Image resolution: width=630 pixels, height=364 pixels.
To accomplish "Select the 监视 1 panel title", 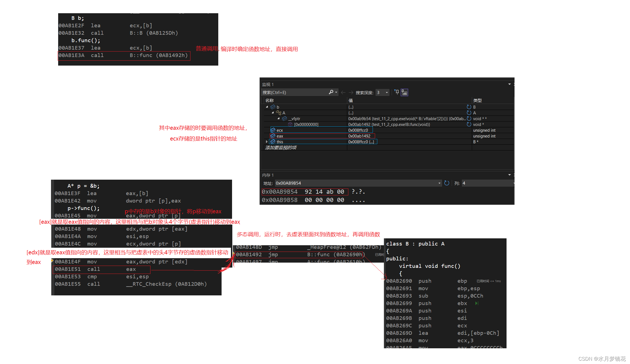I will pos(268,84).
